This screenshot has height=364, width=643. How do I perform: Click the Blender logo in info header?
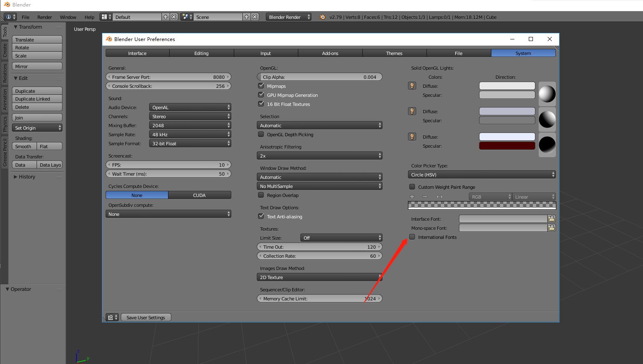(322, 17)
